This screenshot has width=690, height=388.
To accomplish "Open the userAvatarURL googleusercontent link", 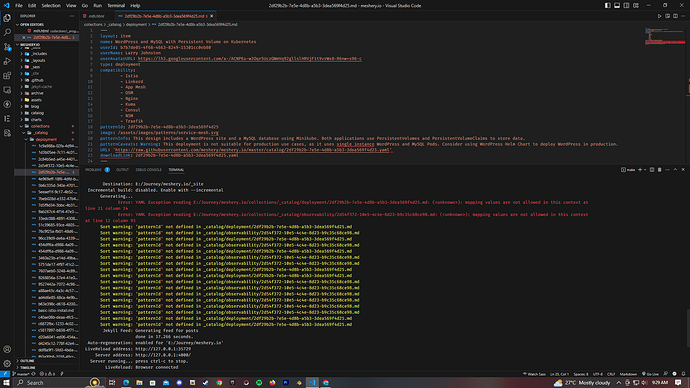I will [x=250, y=59].
